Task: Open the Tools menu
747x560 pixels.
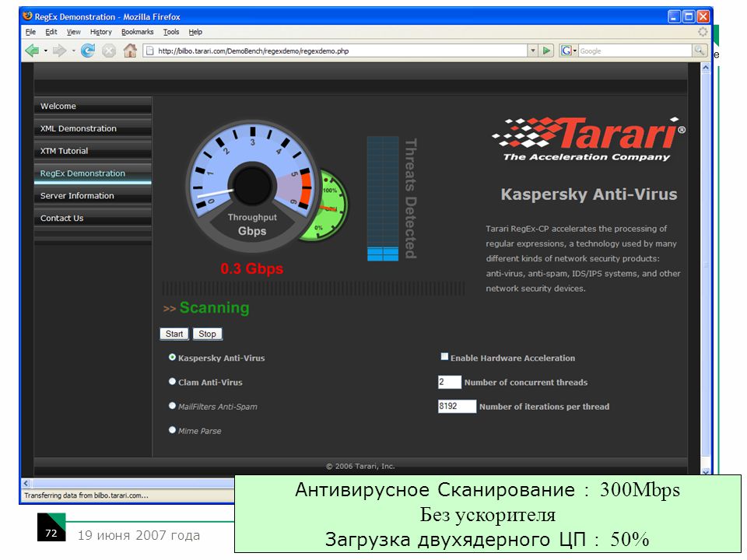Action: [x=171, y=32]
